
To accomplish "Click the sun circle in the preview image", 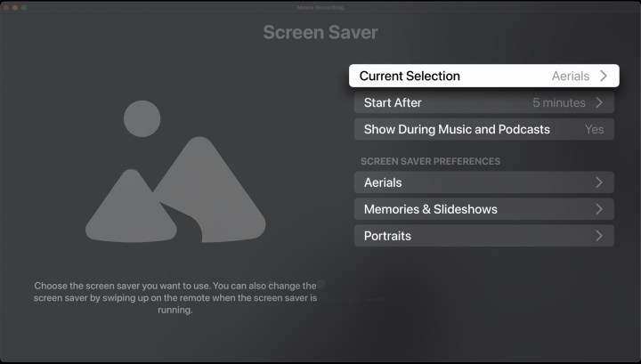I will point(142,117).
